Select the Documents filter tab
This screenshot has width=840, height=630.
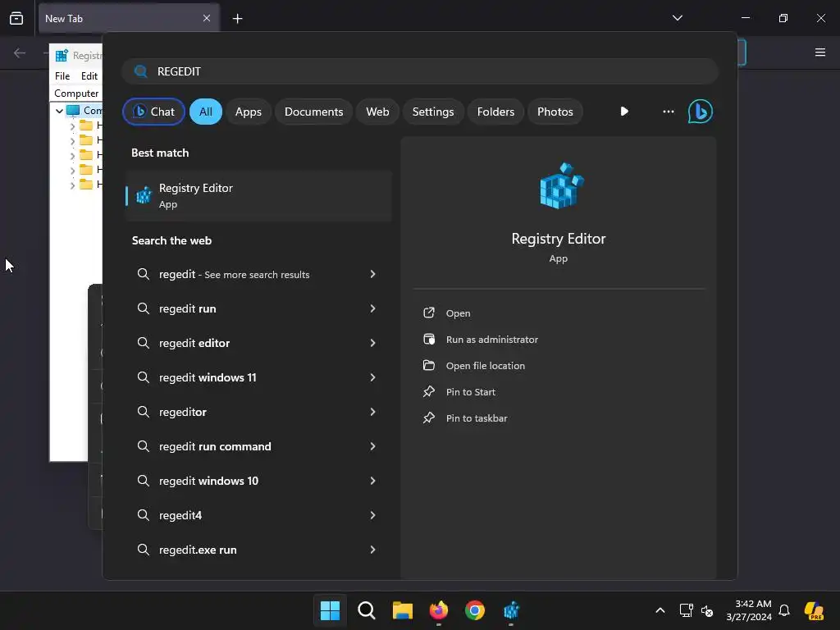click(x=313, y=112)
